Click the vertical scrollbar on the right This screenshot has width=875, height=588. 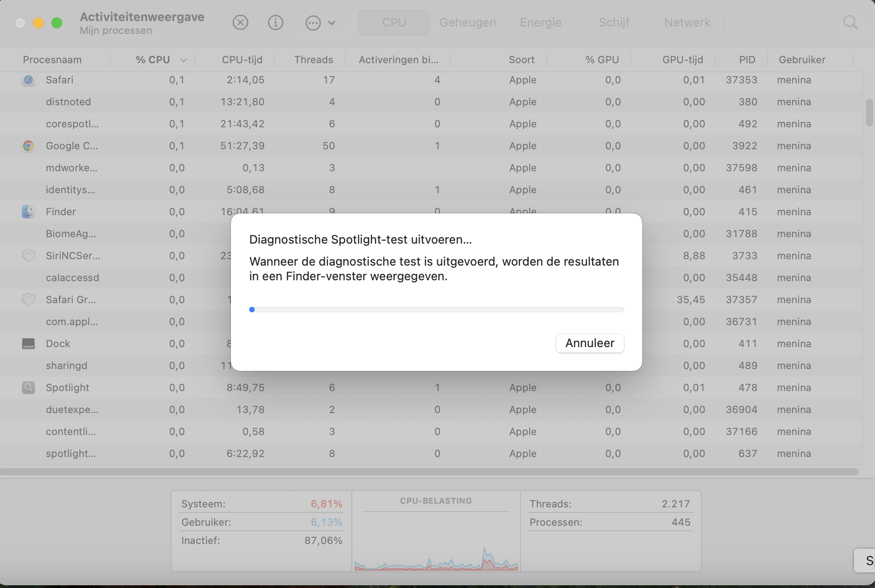pos(869,112)
